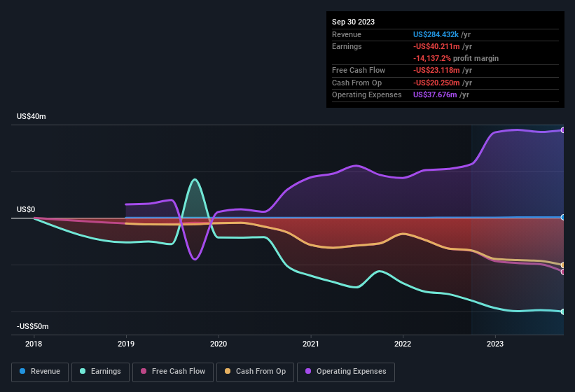
Task: Select the 2022 x-axis label
Action: pos(403,344)
